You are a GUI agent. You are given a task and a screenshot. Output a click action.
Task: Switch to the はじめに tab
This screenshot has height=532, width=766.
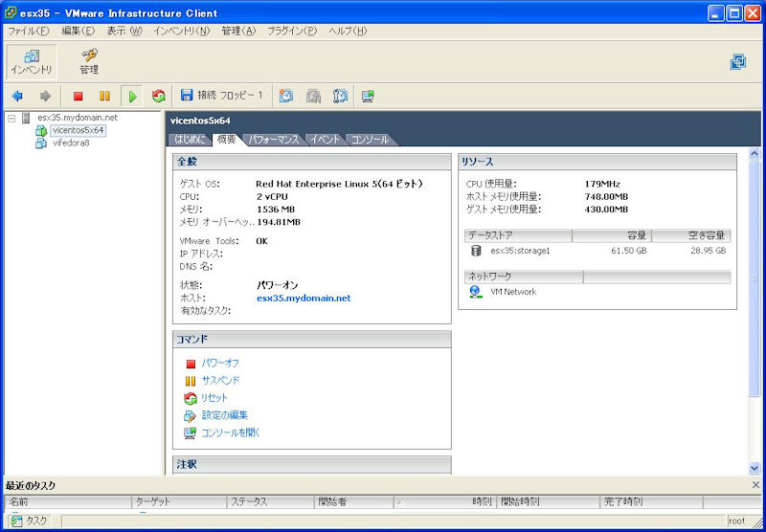tap(190, 140)
